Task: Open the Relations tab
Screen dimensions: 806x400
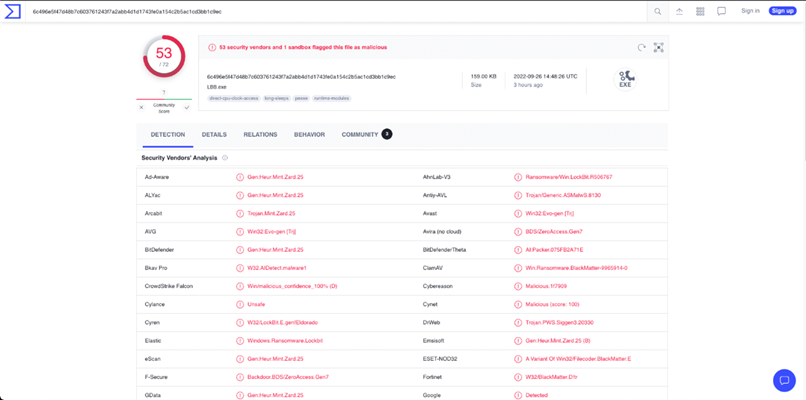Action: pos(260,134)
